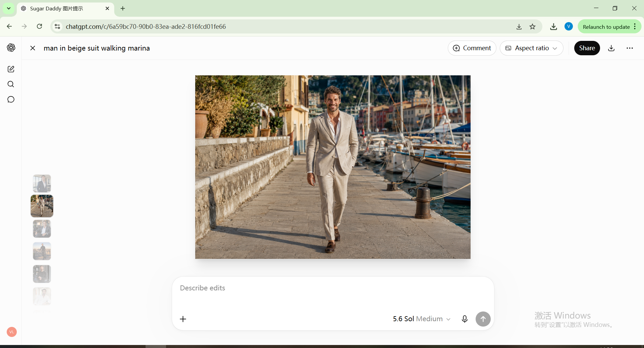Open a new browser tab

pyautogui.click(x=123, y=8)
